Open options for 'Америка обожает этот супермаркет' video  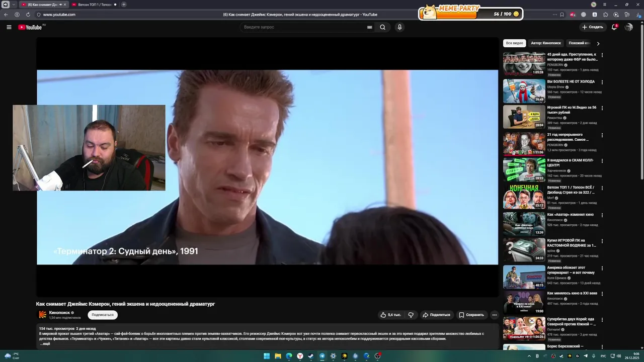click(602, 268)
